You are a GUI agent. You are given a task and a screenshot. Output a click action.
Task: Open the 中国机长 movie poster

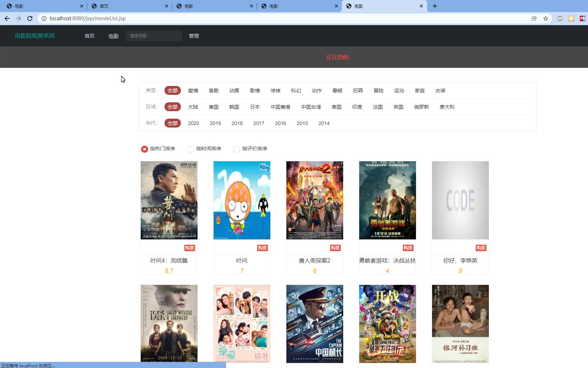[315, 324]
